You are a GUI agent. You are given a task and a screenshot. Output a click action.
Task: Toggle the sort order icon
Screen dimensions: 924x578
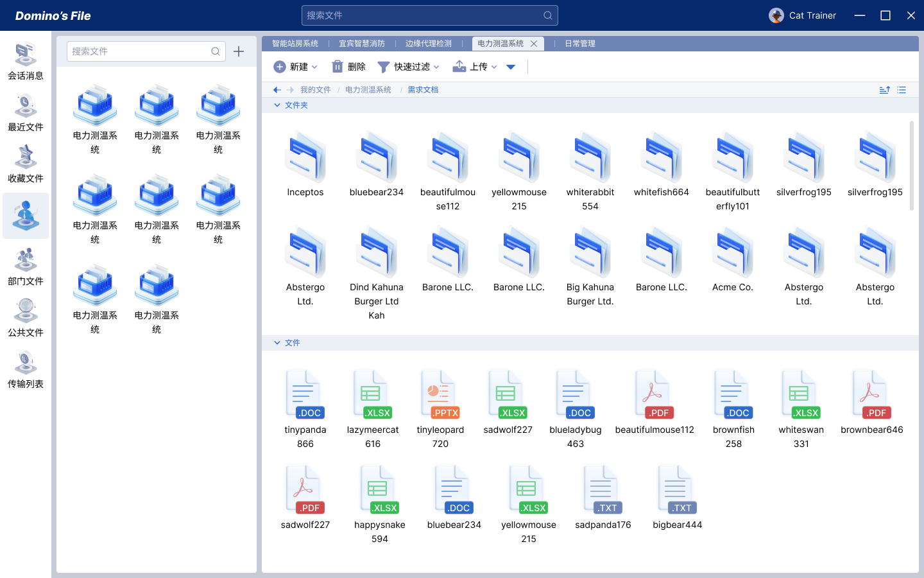[884, 90]
